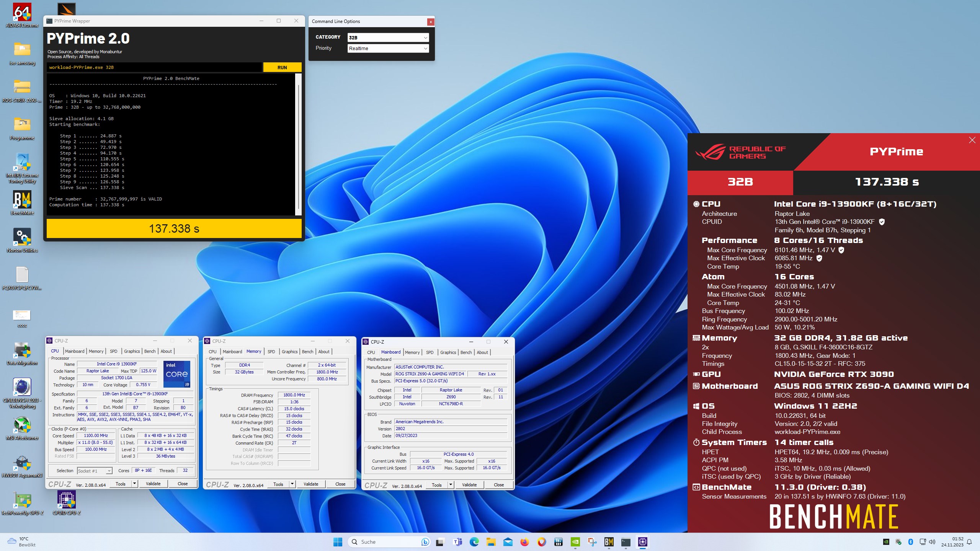
Task: Open volume control in system tray
Action: pos(932,542)
